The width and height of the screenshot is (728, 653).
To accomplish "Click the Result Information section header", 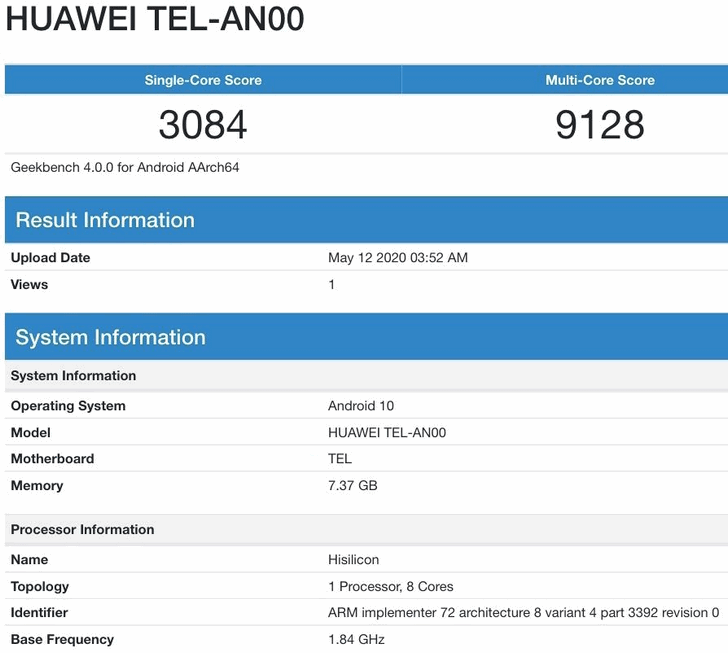I will [366, 220].
